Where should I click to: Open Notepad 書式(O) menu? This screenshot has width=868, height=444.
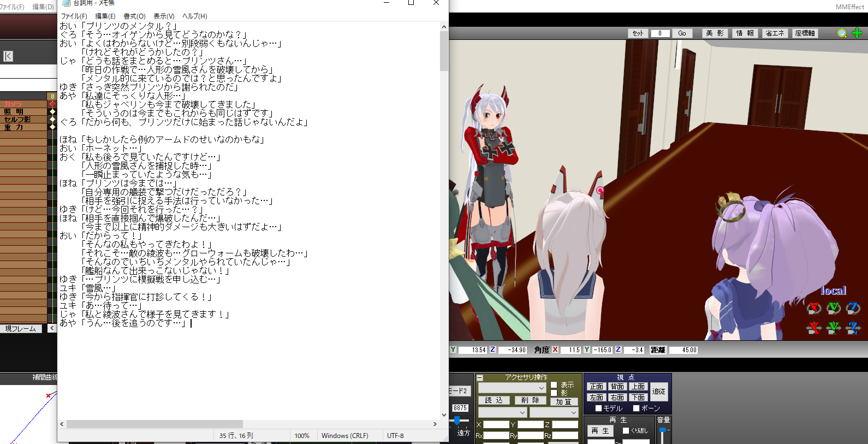coord(134,16)
